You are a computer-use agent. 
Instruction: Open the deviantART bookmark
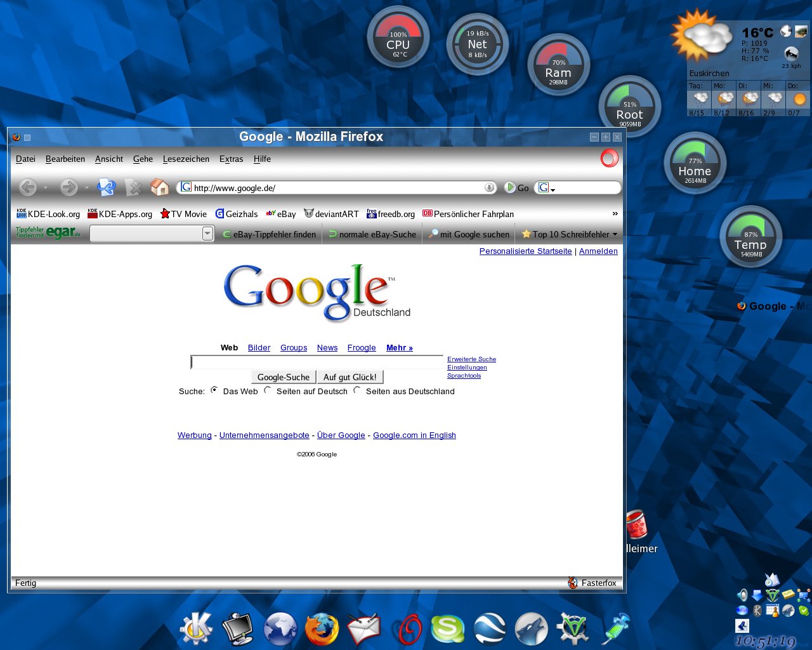331,214
